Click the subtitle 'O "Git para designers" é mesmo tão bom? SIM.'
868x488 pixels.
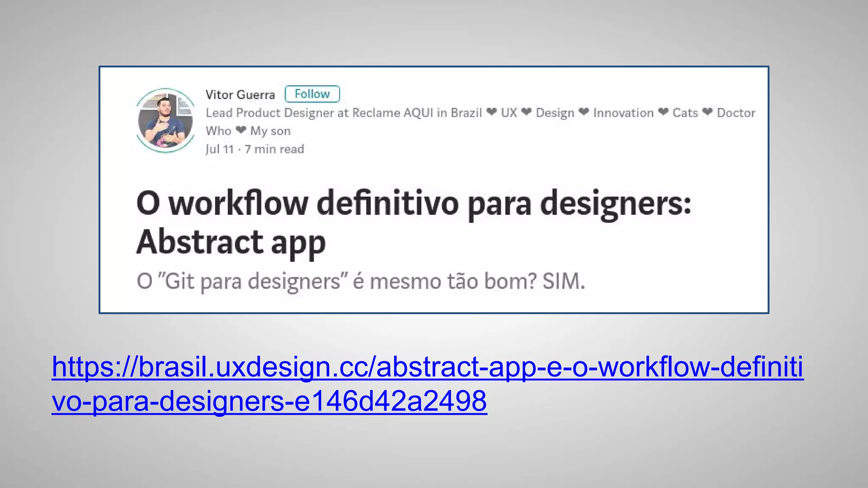(361, 282)
